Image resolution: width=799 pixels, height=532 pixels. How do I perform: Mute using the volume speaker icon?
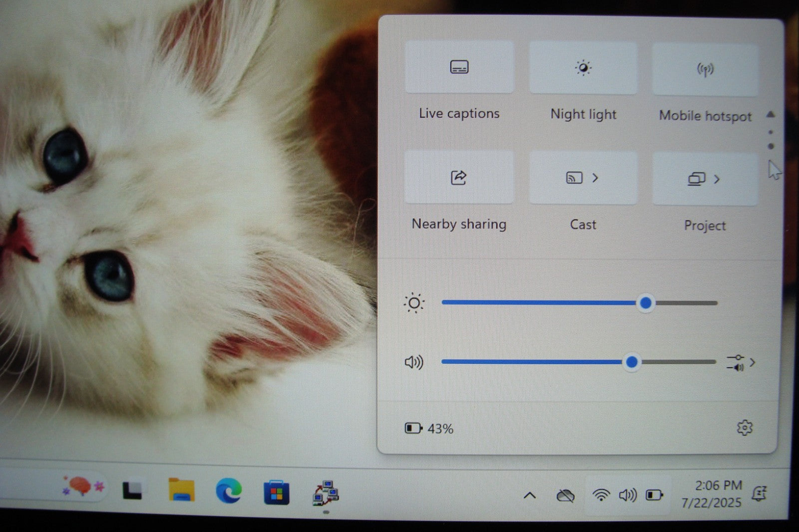coord(413,362)
